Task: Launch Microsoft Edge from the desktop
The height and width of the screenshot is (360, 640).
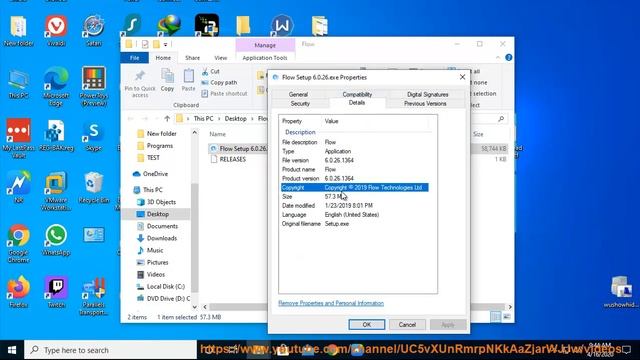Action: click(56, 86)
